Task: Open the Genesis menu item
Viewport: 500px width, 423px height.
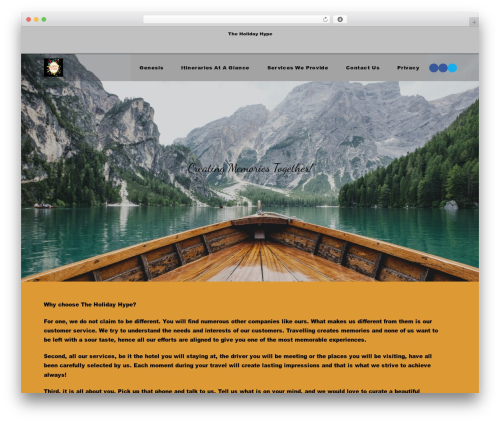Action: 151,68
